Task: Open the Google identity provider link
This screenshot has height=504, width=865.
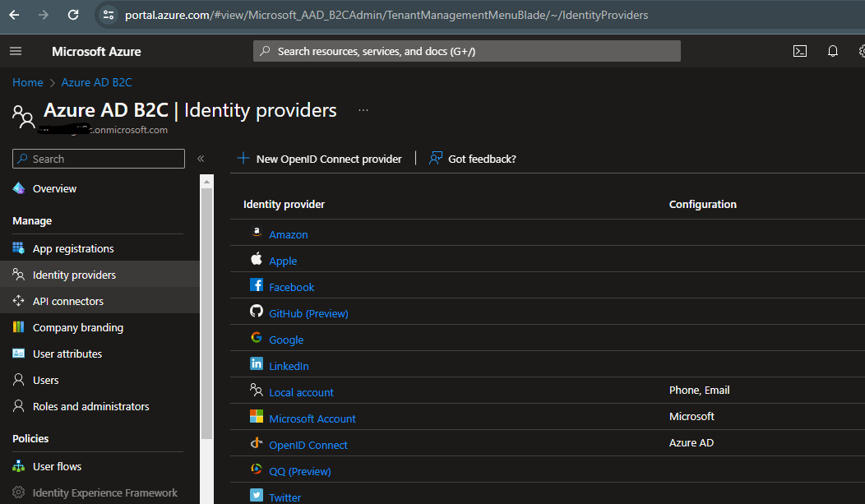Action: pos(286,340)
